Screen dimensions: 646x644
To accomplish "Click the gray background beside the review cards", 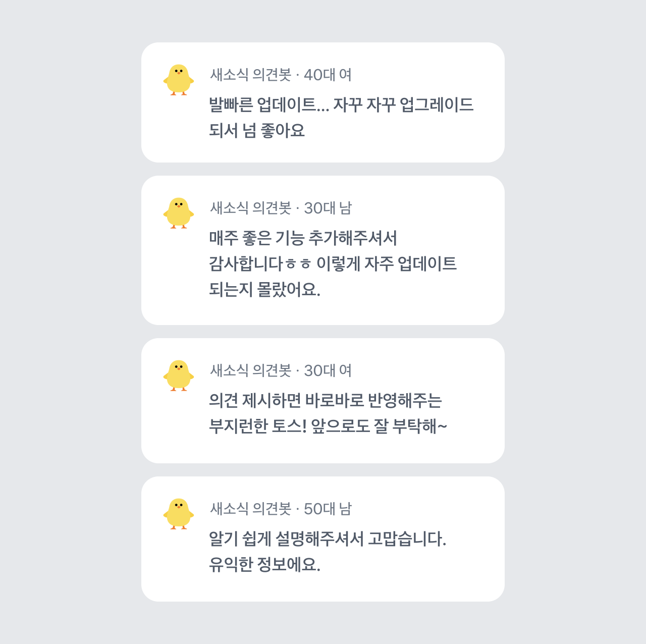I will (x=71, y=323).
